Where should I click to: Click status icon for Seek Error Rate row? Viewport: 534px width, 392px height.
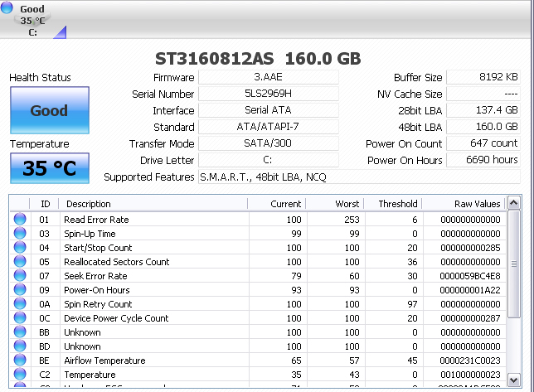pyautogui.click(x=20, y=275)
